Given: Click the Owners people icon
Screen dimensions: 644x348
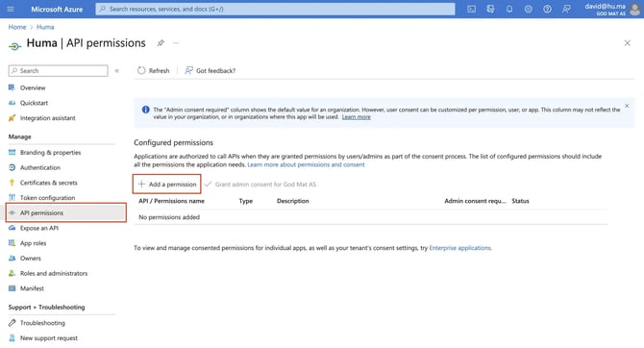Looking at the screenshot, I should coord(12,258).
